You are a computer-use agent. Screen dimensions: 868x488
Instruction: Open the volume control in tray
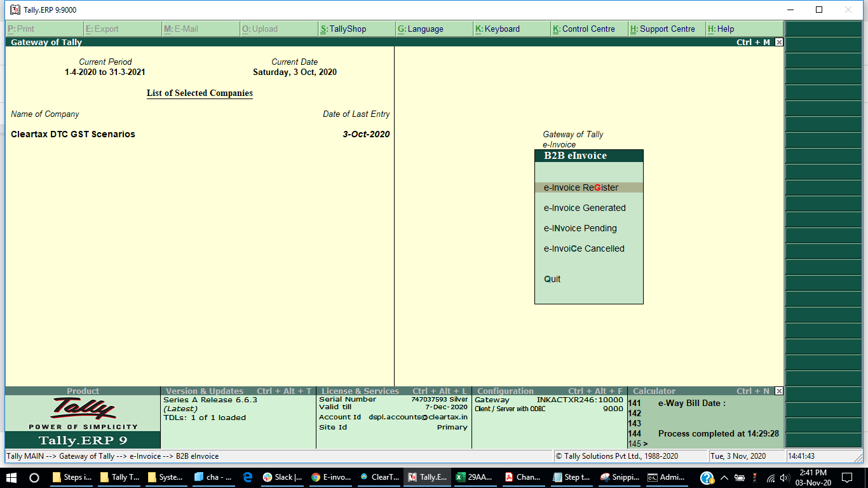coord(785,477)
